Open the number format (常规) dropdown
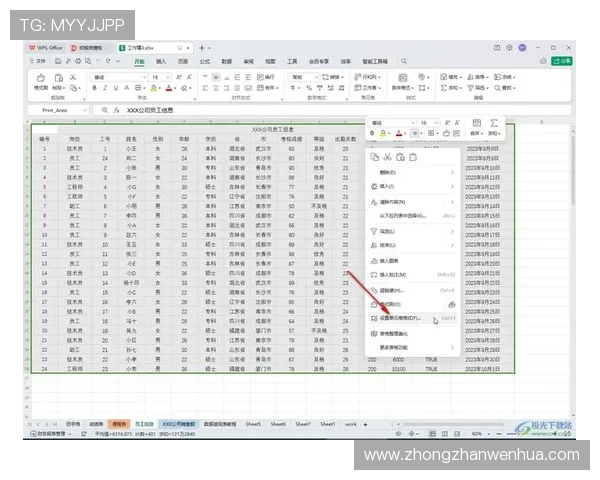The width and height of the screenshot is (600, 480). pos(304,77)
